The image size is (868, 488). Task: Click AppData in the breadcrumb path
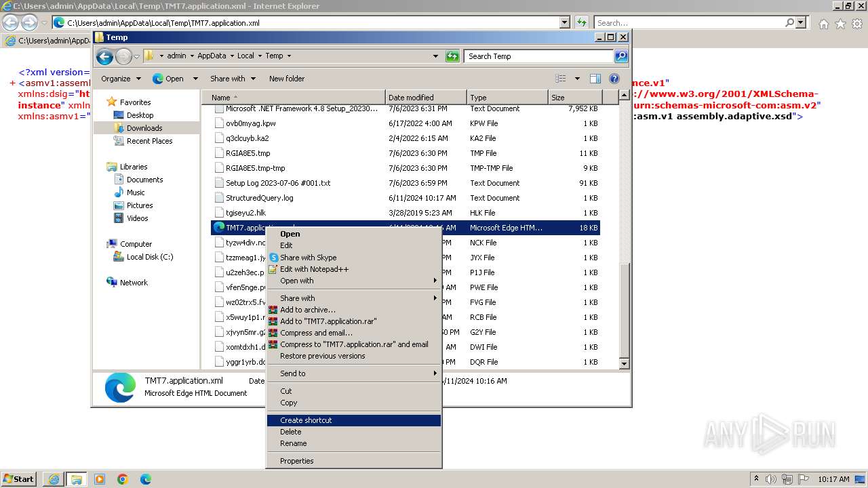(x=212, y=56)
